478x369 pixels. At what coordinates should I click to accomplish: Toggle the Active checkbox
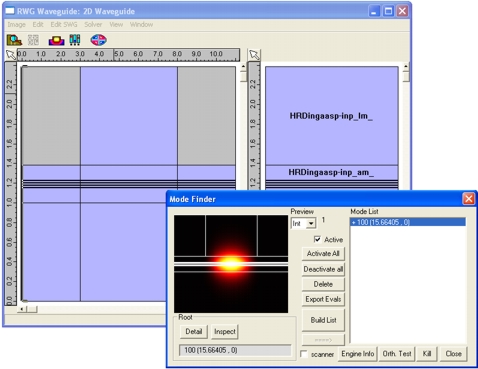(x=317, y=239)
